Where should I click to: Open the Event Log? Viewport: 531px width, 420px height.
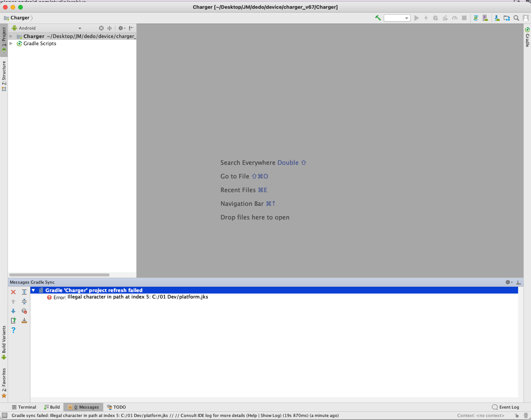(506, 407)
